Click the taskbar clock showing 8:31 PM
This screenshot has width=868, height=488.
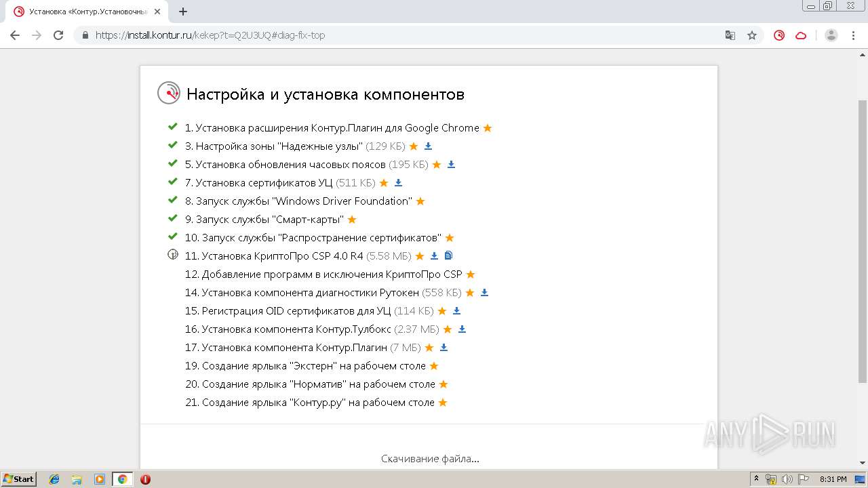pyautogui.click(x=833, y=479)
